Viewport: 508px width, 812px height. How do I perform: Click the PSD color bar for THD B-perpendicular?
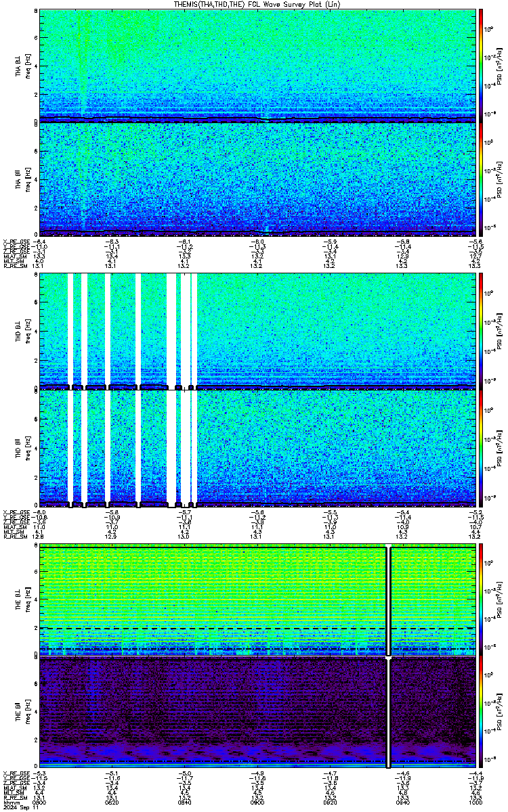481,332
